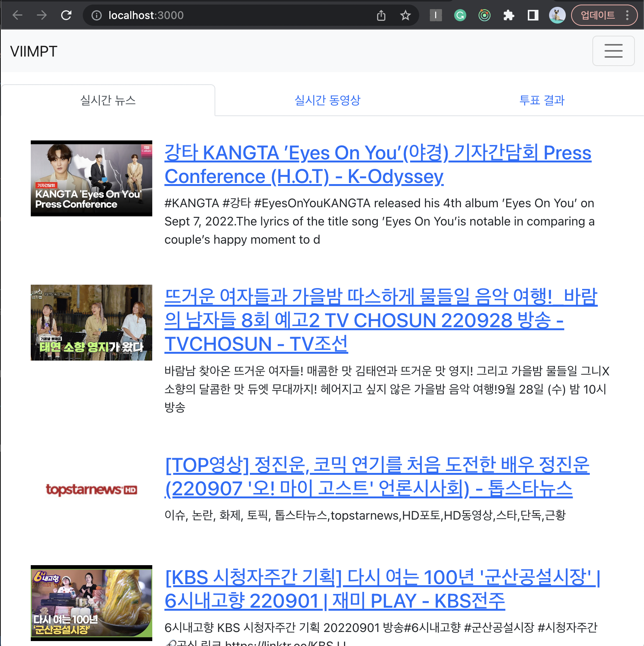Open the 뜨거운 여자들과 가을밤 TV CHOSUN link
Viewport: 644px width, 646px height.
(381, 320)
